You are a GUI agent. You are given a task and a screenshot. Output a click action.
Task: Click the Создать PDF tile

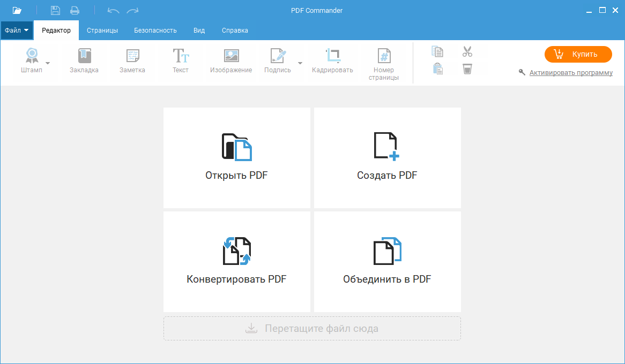click(388, 158)
